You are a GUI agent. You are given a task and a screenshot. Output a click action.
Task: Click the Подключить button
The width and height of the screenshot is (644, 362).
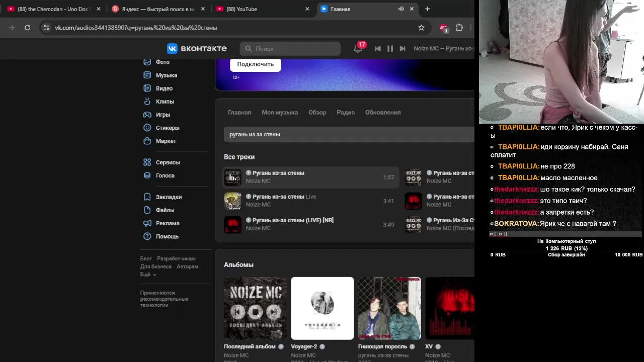256,64
